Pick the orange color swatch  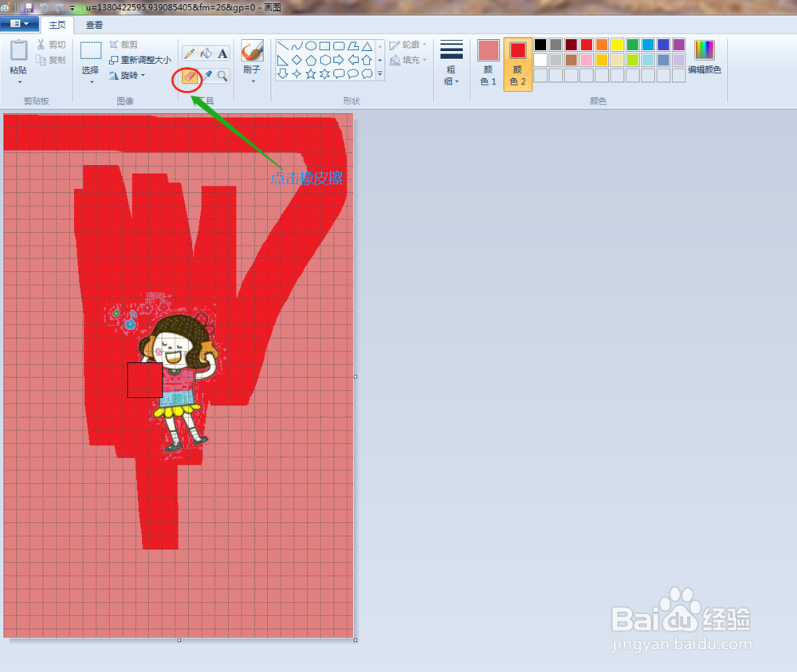click(x=602, y=45)
